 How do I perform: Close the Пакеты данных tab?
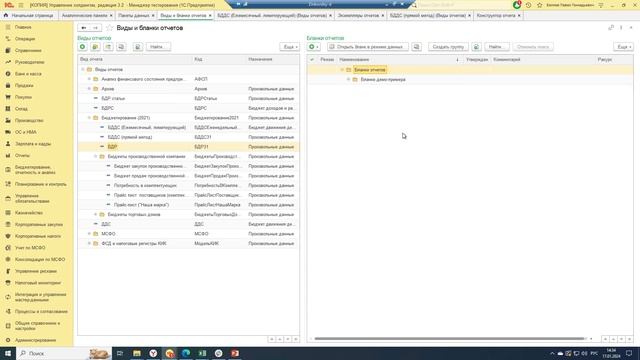[153, 16]
